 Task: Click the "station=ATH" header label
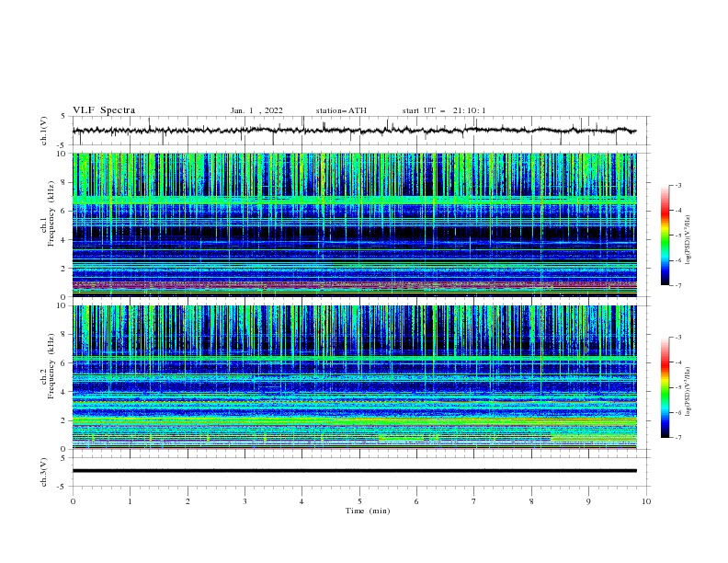[x=341, y=110]
